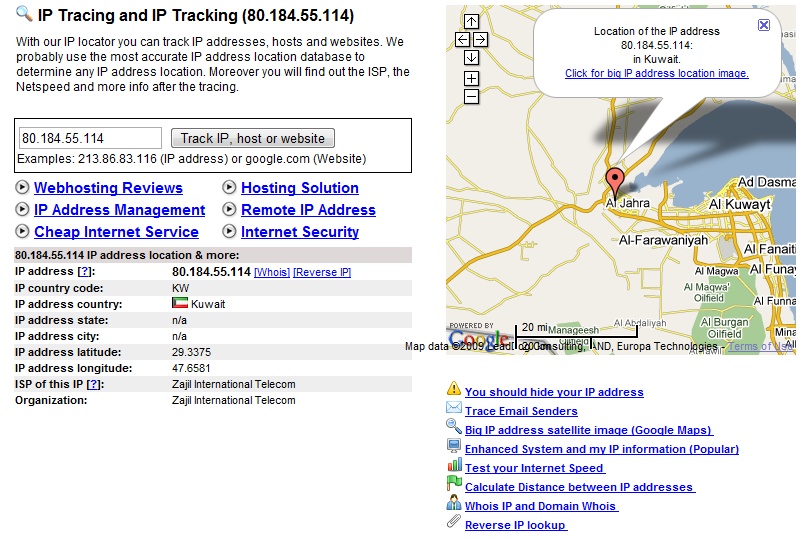This screenshot has width=808, height=538.
Task: Click the red map location marker
Action: tap(615, 182)
